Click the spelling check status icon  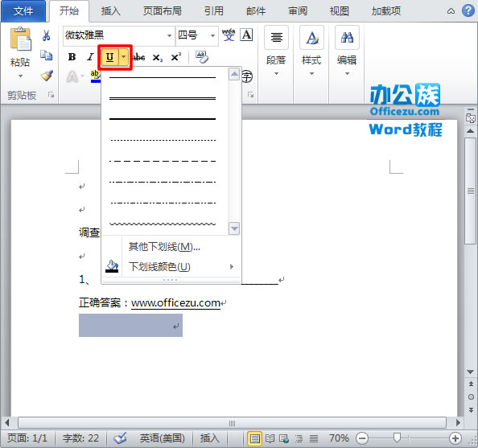point(120,438)
